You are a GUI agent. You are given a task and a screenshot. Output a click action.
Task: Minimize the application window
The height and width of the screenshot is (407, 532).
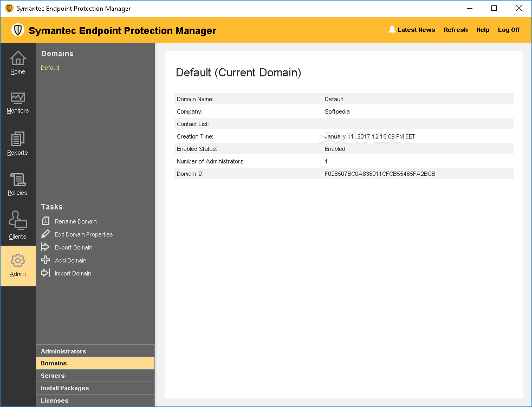tap(470, 8)
